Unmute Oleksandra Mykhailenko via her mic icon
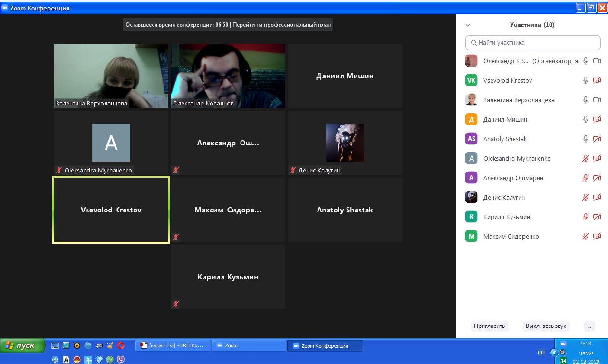Image resolution: width=608 pixels, height=364 pixels. click(586, 159)
